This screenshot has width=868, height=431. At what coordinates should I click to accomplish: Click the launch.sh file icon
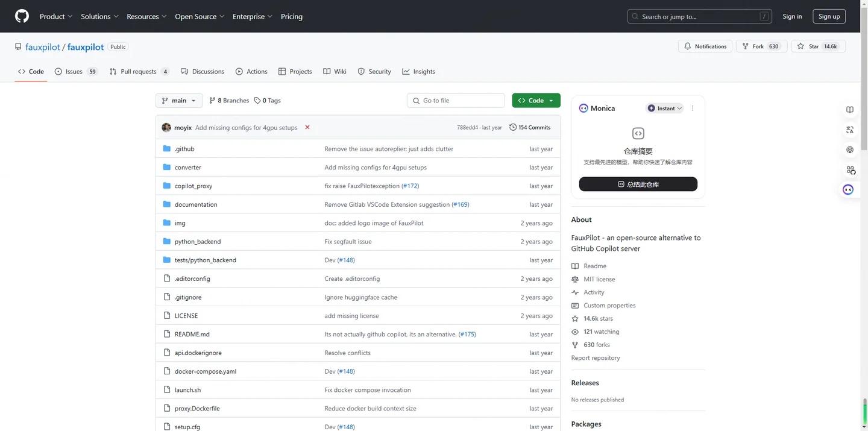coord(167,389)
